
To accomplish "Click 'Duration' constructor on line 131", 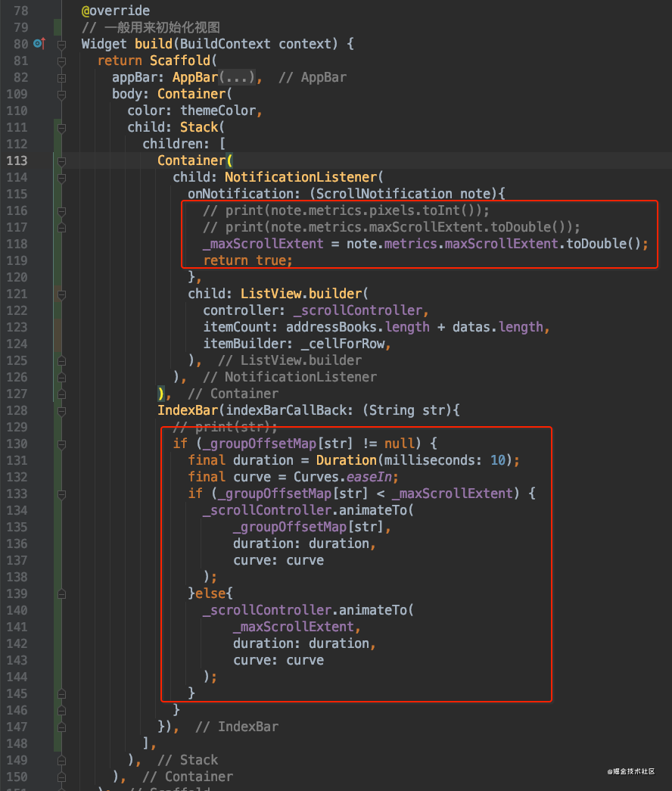I will pyautogui.click(x=346, y=460).
